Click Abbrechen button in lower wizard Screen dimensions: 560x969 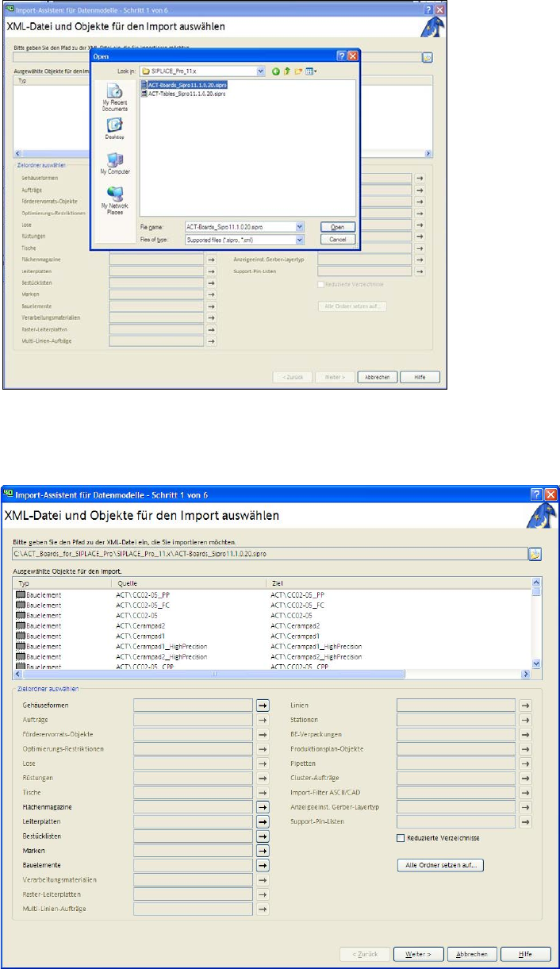pos(471,954)
